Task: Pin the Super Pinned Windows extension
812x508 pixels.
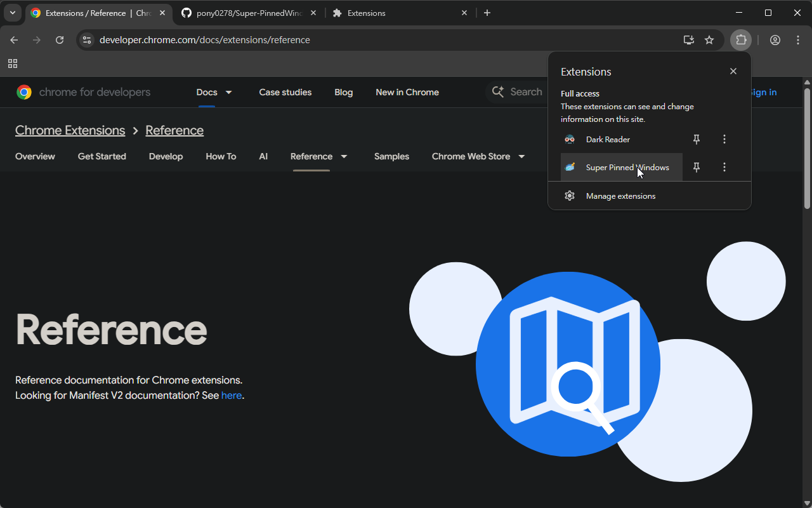Action: click(697, 167)
